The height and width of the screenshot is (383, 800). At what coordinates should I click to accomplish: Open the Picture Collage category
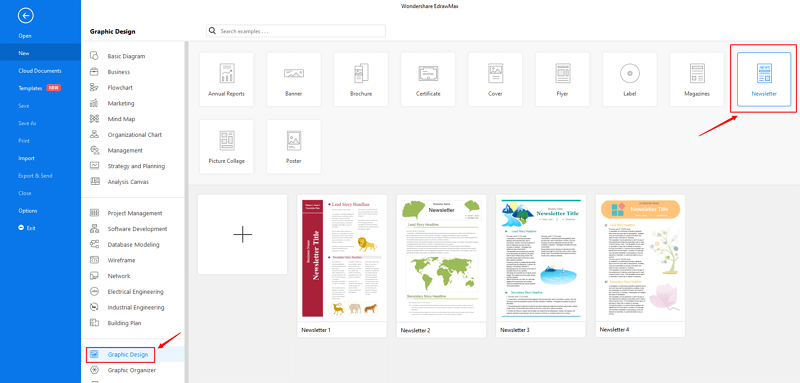[227, 146]
